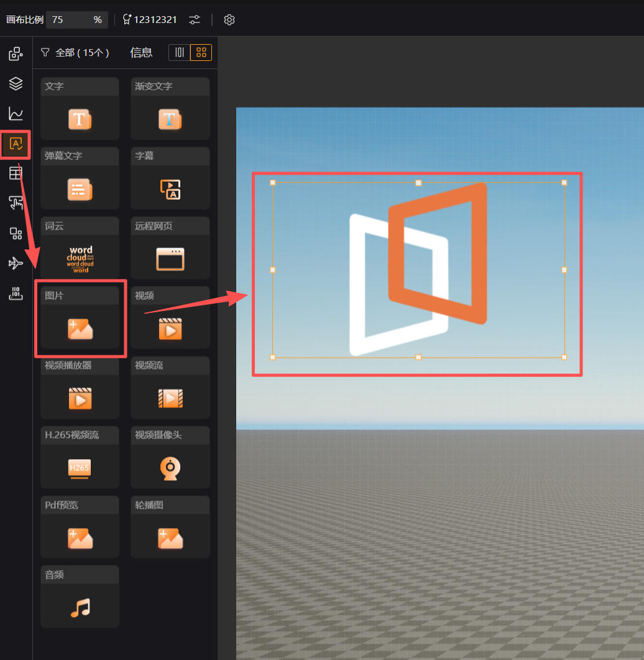Add the 渐变文字 gradient text component
Image resolution: width=644 pixels, height=660 pixels.
170,109
